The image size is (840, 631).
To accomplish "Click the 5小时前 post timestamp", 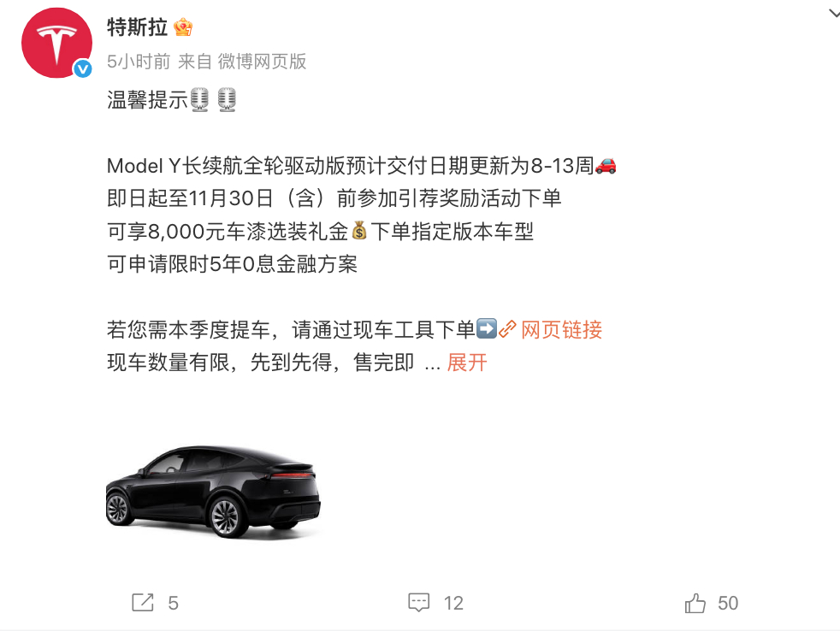I will click(139, 62).
